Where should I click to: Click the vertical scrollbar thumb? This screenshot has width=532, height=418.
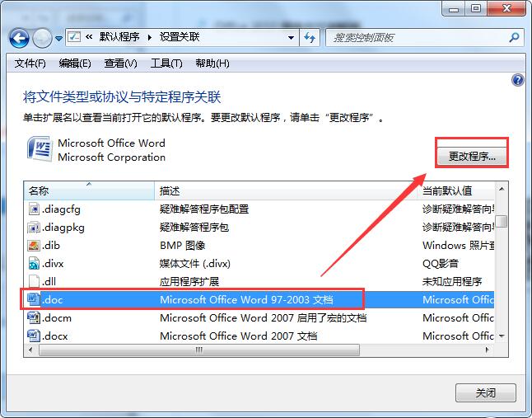502,222
